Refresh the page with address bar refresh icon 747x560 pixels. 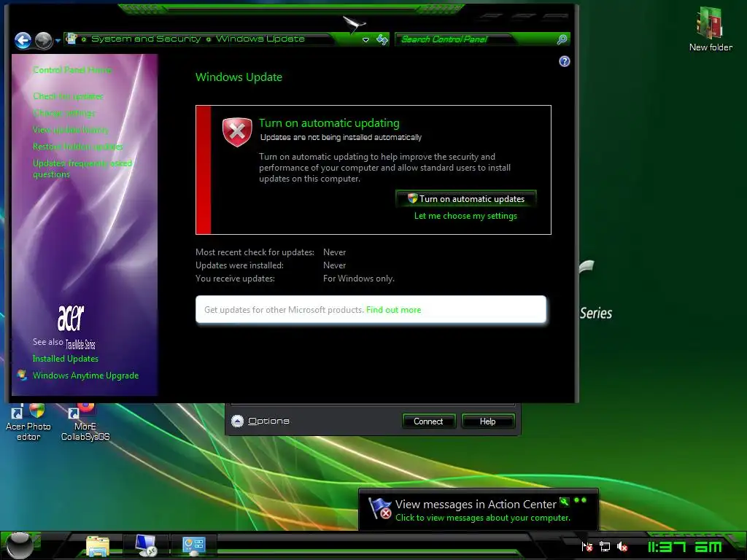382,39
